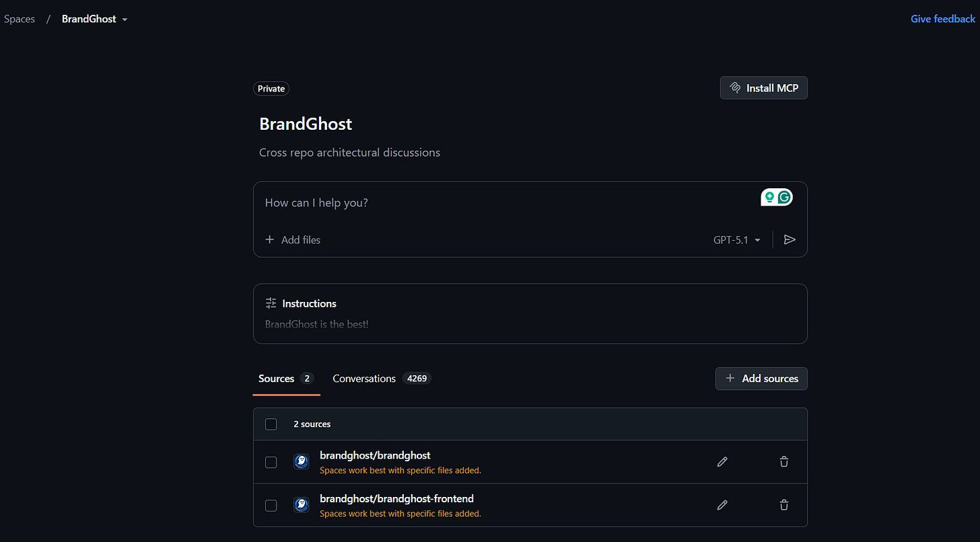980x542 pixels.
Task: Click the Give feedback link
Action: [x=942, y=19]
